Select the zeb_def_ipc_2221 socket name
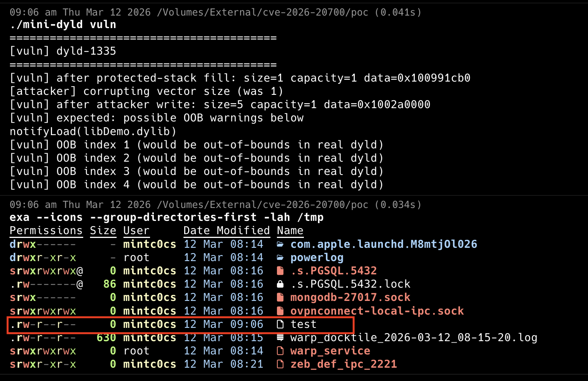Screen dimensions: 588x381 pyautogui.click(x=343, y=364)
